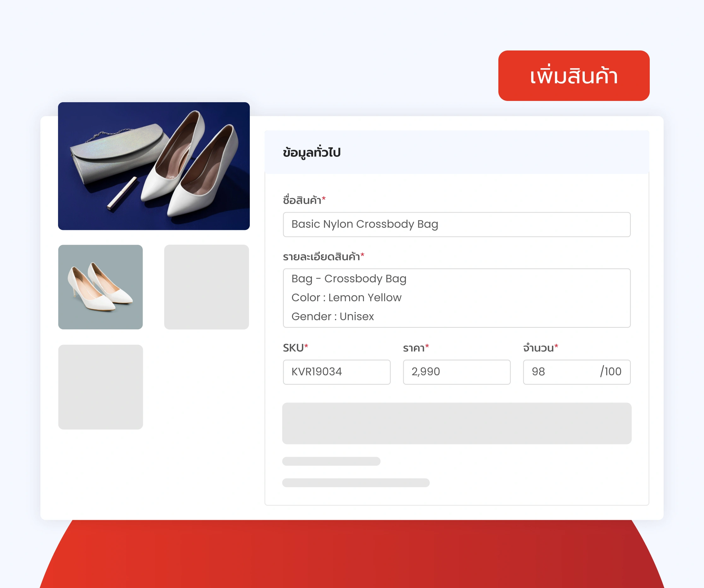Image resolution: width=704 pixels, height=588 pixels.
Task: Click the /100 quantity limit text
Action: tap(610, 372)
